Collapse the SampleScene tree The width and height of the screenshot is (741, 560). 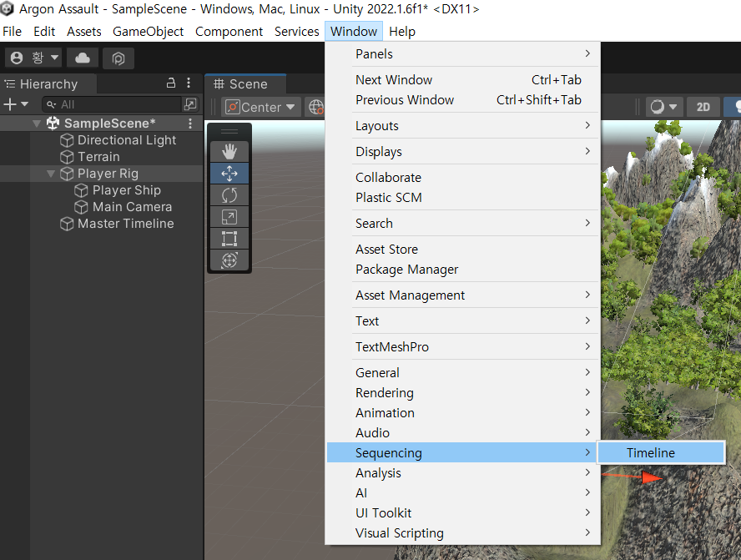37,124
